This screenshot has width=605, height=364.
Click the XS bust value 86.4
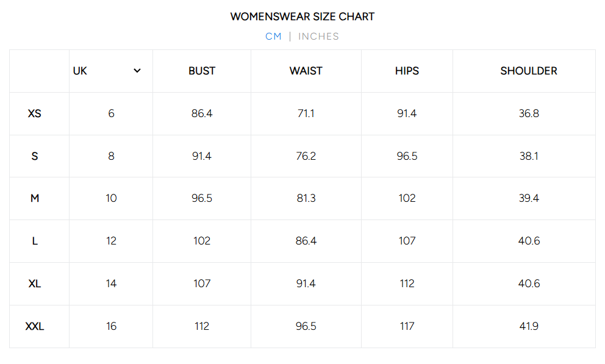(202, 113)
